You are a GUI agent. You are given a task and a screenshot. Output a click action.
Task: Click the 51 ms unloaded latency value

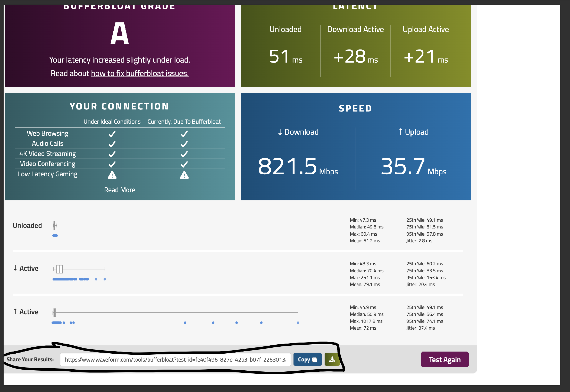(x=286, y=57)
